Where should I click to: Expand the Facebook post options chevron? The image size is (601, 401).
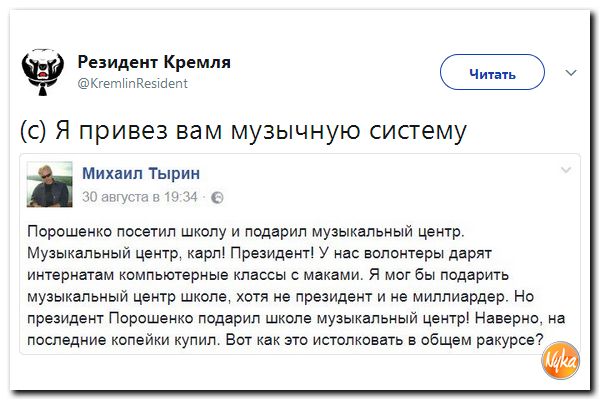coord(566,170)
